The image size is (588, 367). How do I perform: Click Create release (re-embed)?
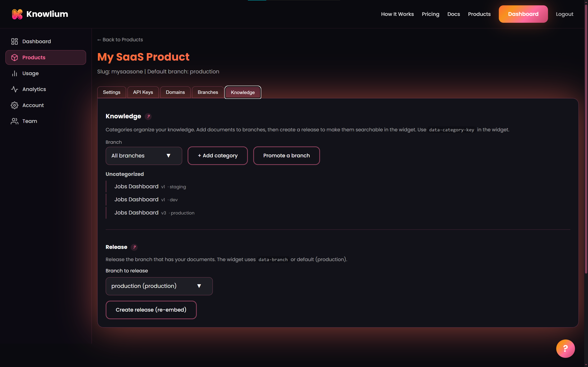point(151,309)
